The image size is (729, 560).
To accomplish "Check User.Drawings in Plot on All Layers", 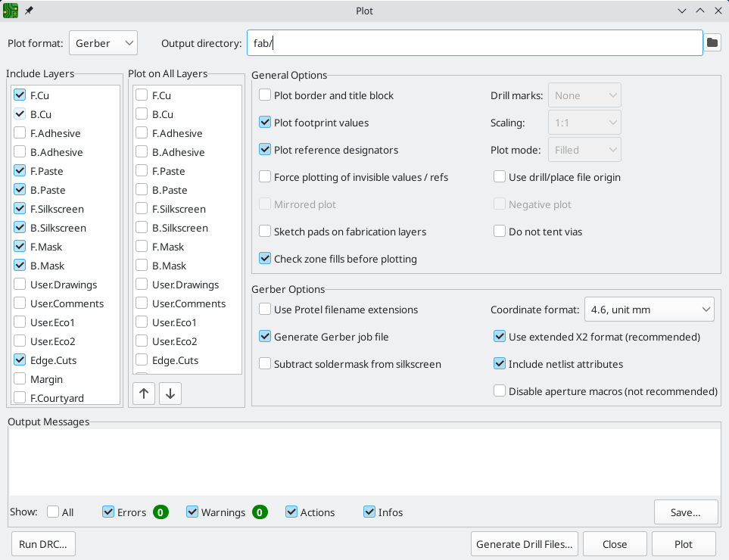I will (142, 285).
